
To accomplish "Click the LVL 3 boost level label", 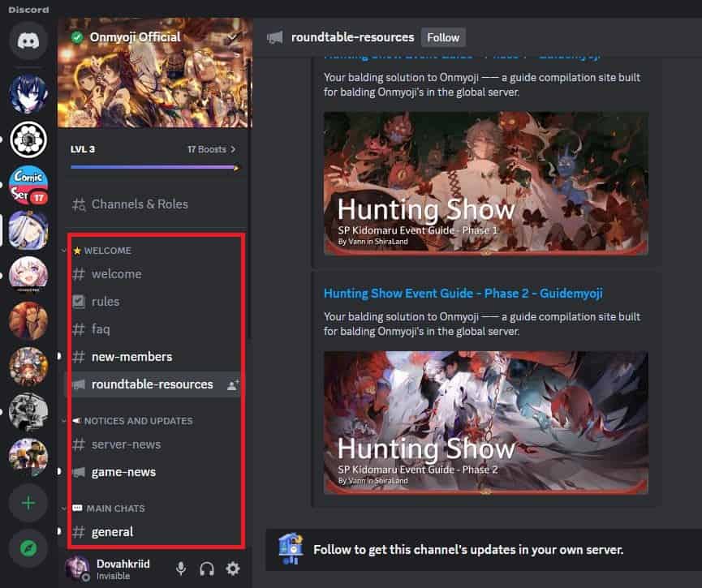I will (83, 149).
